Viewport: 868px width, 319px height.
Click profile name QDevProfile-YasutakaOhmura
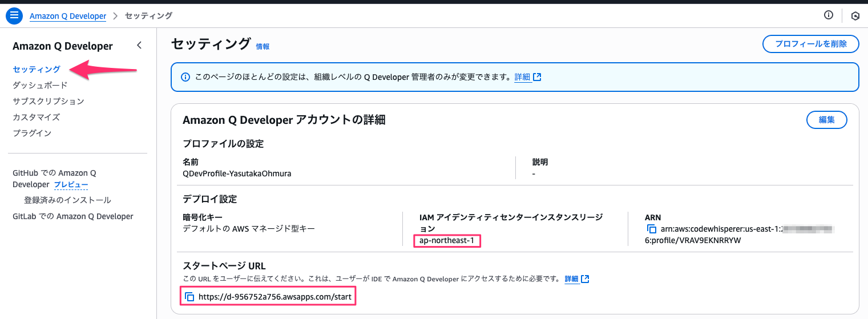pos(237,173)
